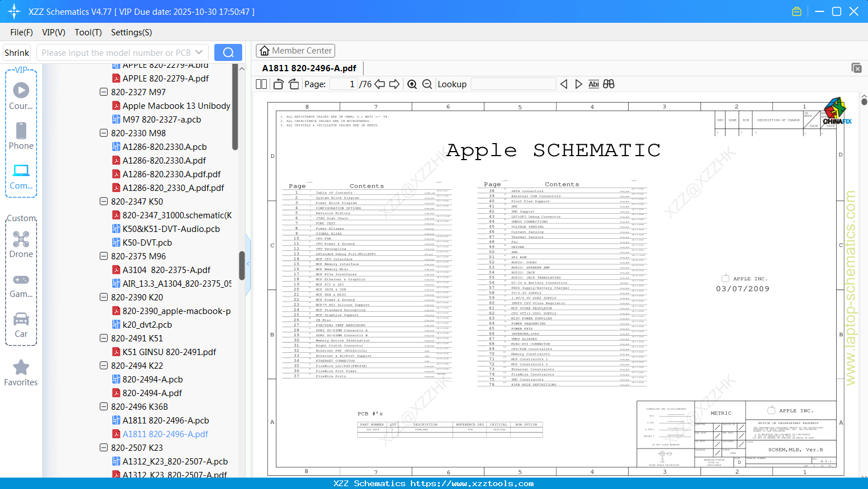
Task: Open the Course section in sidebar
Action: click(x=21, y=96)
